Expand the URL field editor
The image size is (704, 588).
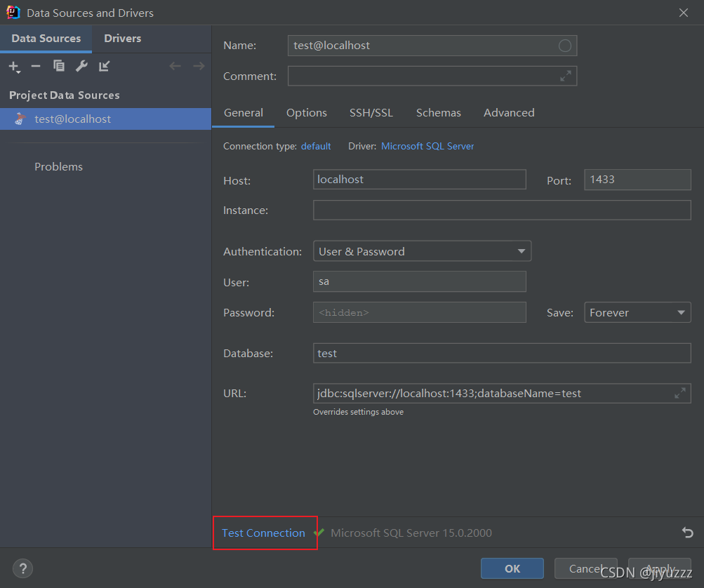(x=679, y=393)
